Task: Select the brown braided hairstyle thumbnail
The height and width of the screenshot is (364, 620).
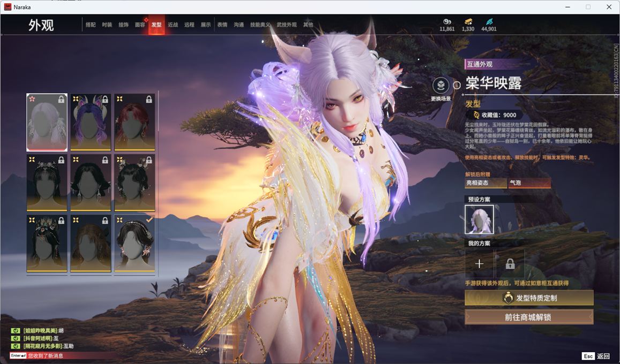Action: [x=91, y=243]
